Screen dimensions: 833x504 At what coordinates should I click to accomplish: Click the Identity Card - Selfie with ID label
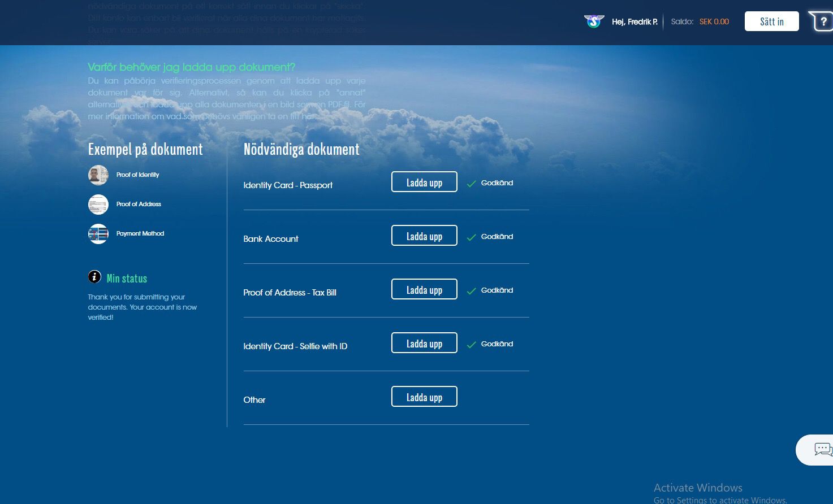point(295,346)
